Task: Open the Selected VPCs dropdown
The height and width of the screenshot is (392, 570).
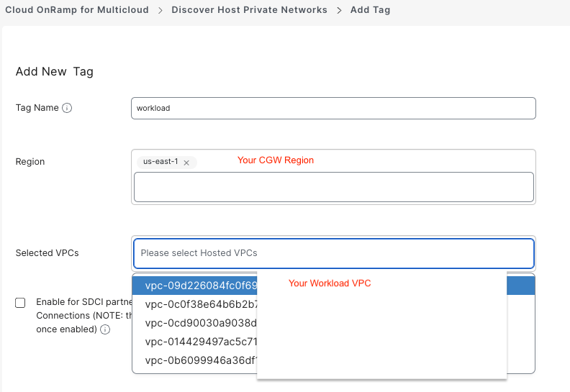Action: (x=333, y=253)
